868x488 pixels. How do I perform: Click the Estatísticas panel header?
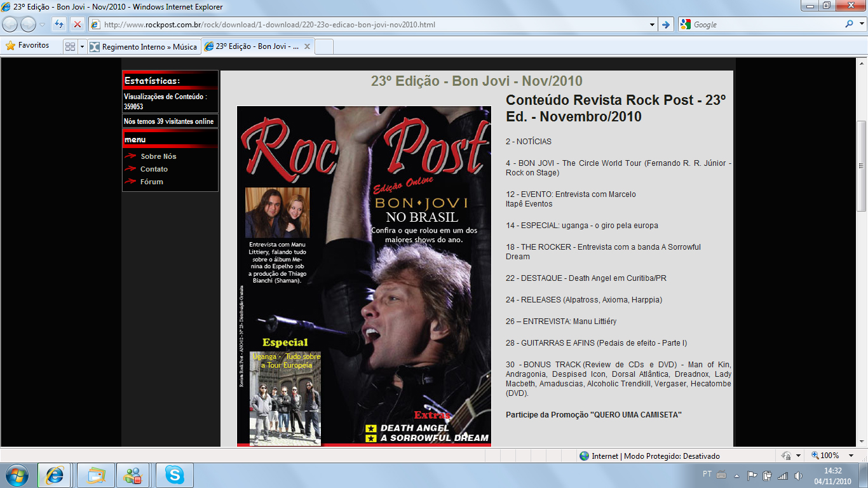click(x=170, y=81)
